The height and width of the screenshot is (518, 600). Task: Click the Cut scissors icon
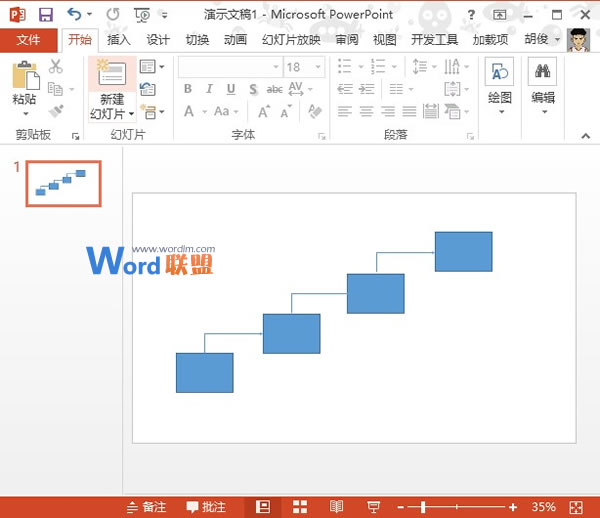coord(56,66)
